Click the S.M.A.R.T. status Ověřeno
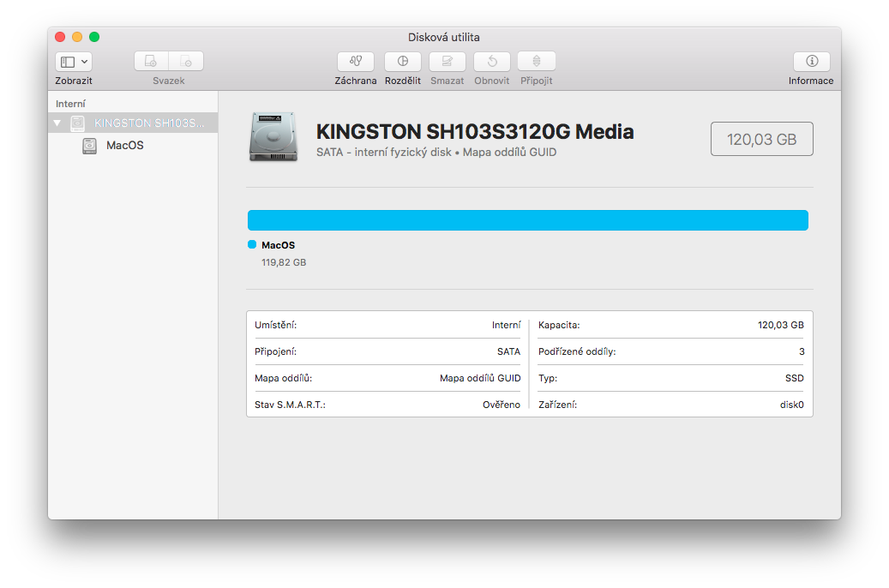Screen dimensions: 889x588 tap(502, 405)
